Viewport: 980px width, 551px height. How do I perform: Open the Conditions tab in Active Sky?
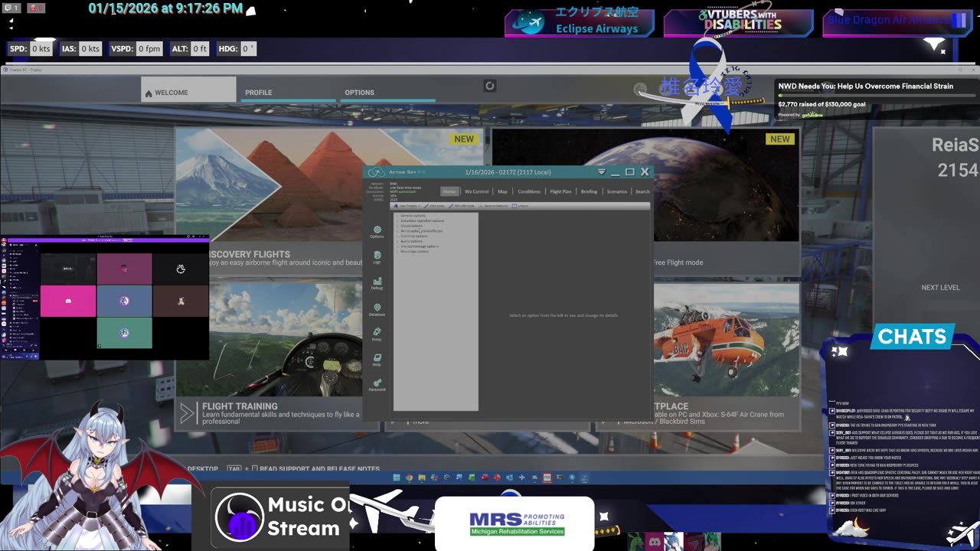[529, 191]
